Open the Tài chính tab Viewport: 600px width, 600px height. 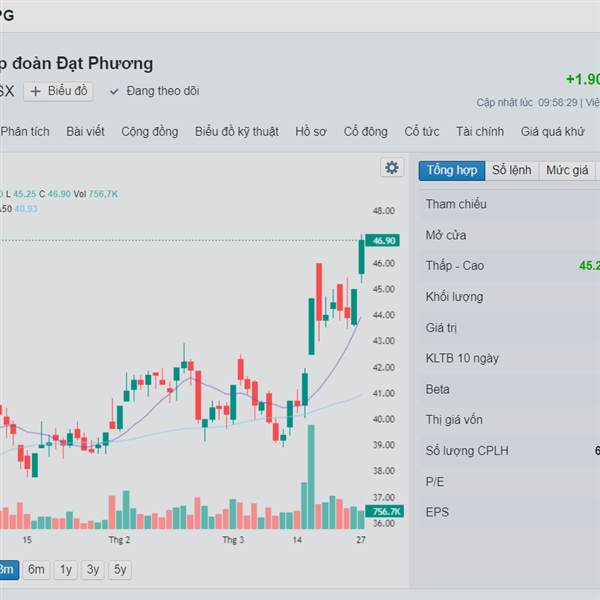coord(480,132)
